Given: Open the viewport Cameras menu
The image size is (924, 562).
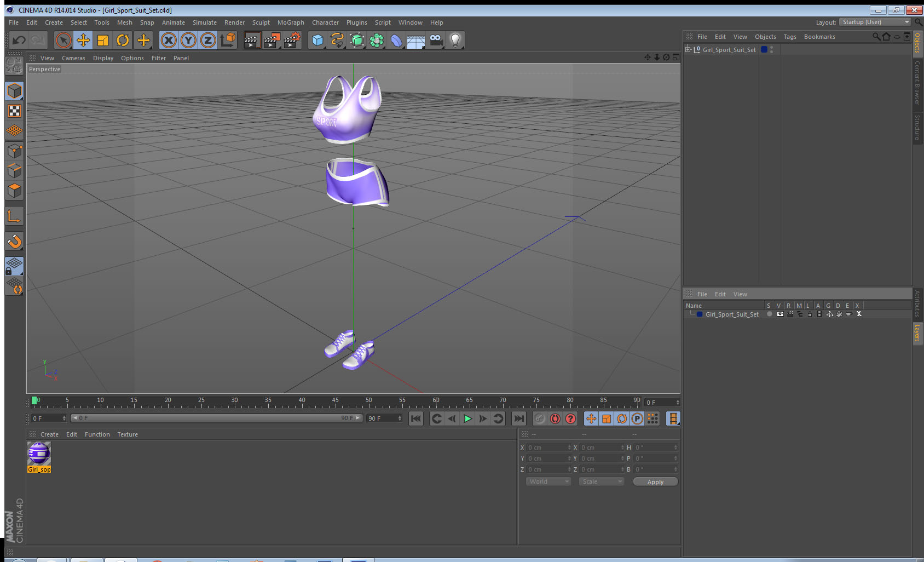Looking at the screenshot, I should coord(73,58).
